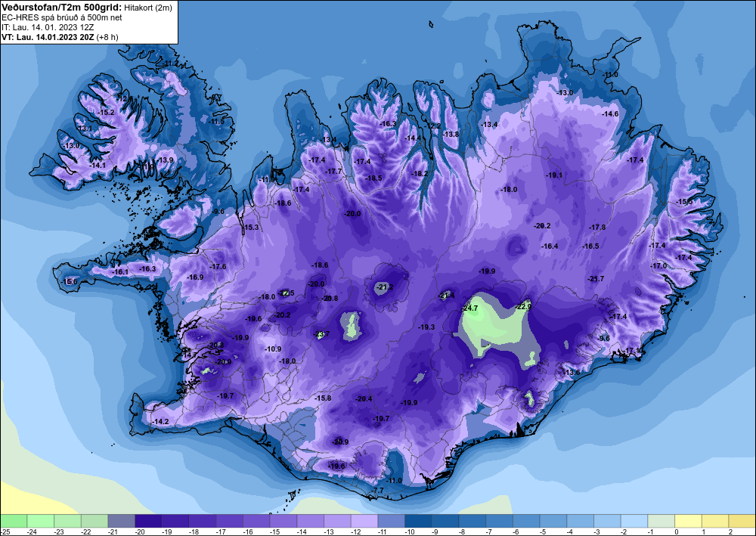Click the -15.8 temperature label

(x=323, y=398)
